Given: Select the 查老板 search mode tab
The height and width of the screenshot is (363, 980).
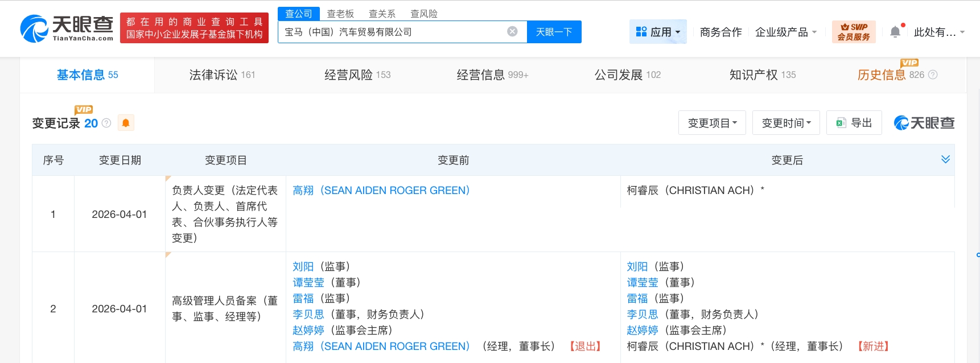Looking at the screenshot, I should click(340, 14).
